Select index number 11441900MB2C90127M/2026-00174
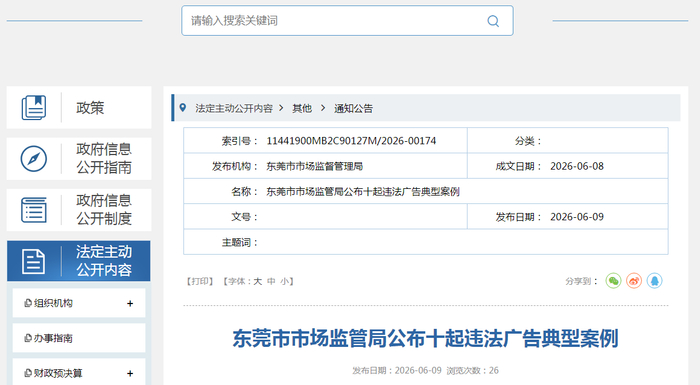 tap(351, 141)
